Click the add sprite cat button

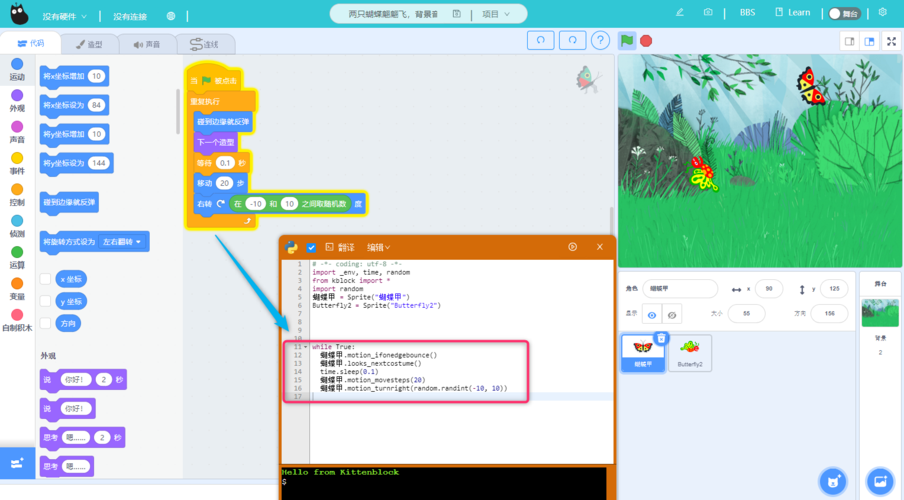click(832, 481)
